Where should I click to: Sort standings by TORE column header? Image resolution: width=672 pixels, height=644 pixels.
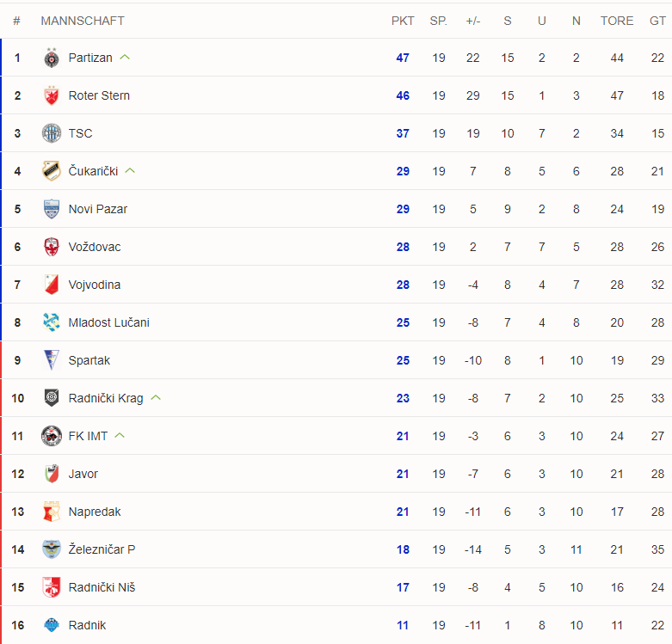617,21
